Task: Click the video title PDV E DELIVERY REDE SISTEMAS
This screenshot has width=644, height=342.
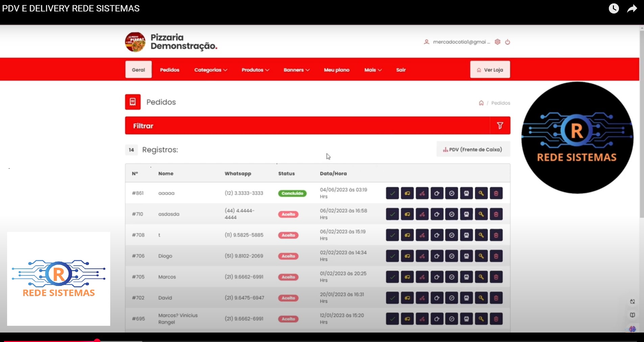Action: pos(71,8)
